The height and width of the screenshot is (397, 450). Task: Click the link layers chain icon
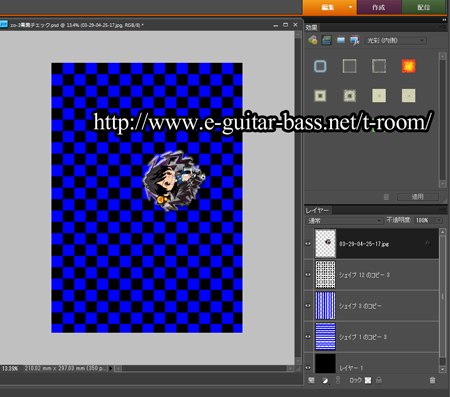[x=338, y=380]
